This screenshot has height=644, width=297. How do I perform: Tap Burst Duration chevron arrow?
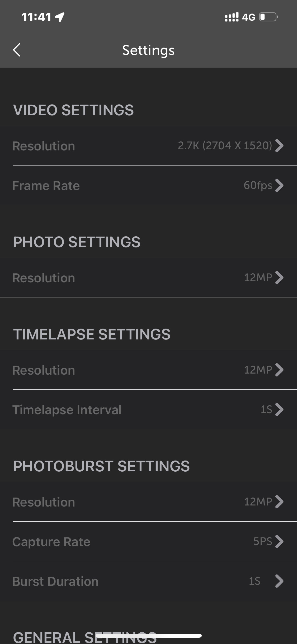(x=279, y=581)
